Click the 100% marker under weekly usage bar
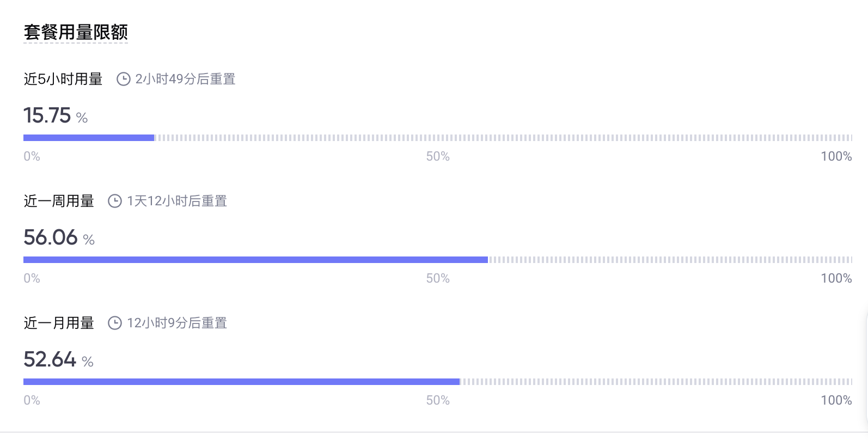Viewport: 868px width, 440px height. [x=836, y=278]
